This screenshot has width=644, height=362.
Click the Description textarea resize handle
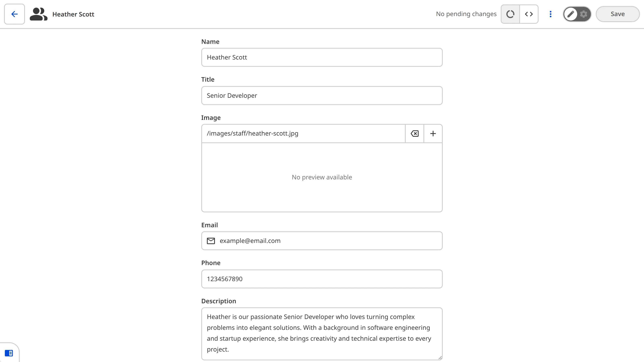point(440,358)
